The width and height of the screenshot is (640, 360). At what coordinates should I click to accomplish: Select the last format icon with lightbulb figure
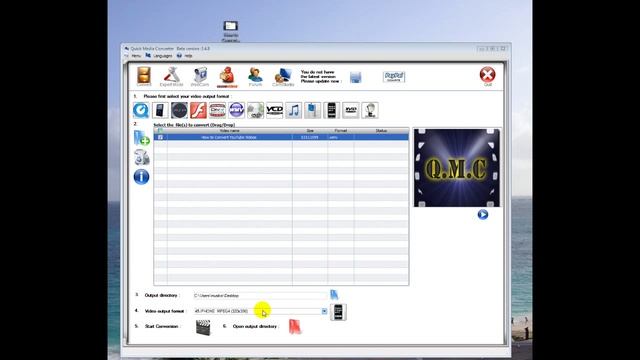[370, 110]
